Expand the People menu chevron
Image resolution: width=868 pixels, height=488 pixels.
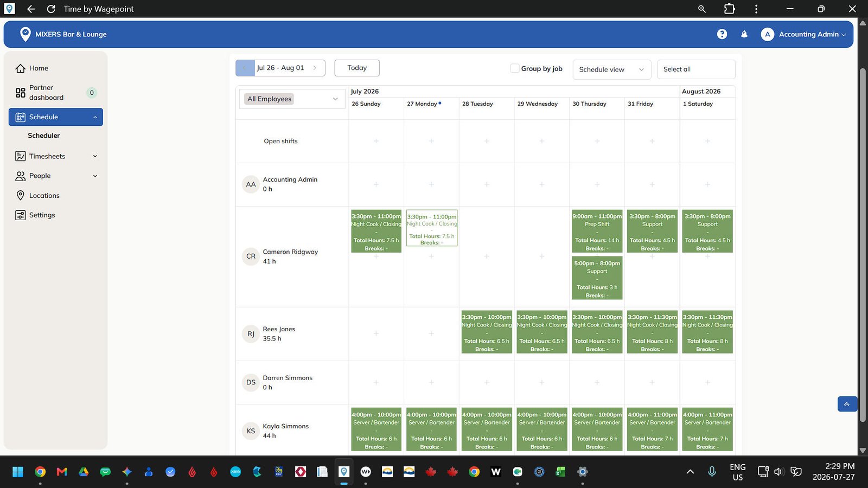(x=95, y=176)
